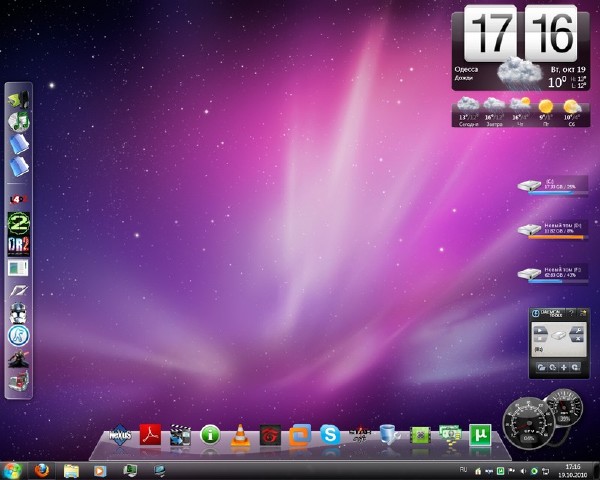
Task: Open Skype from the dock
Action: point(330,435)
